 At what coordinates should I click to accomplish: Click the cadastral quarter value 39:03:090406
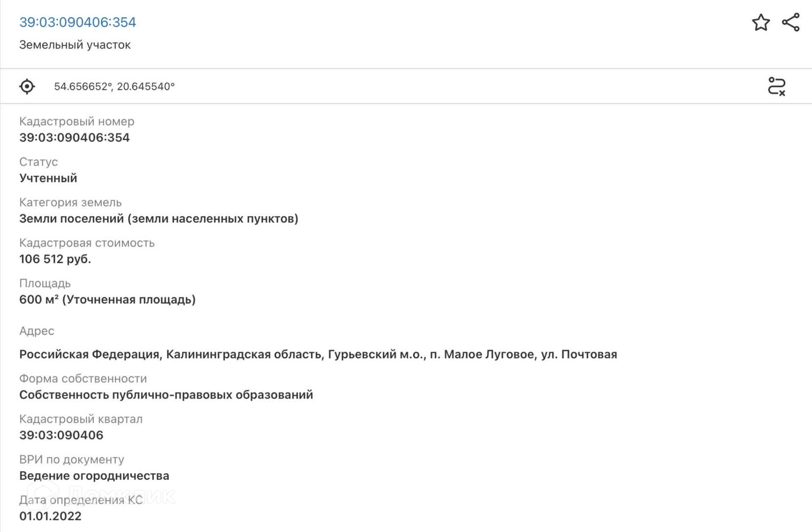click(x=61, y=435)
